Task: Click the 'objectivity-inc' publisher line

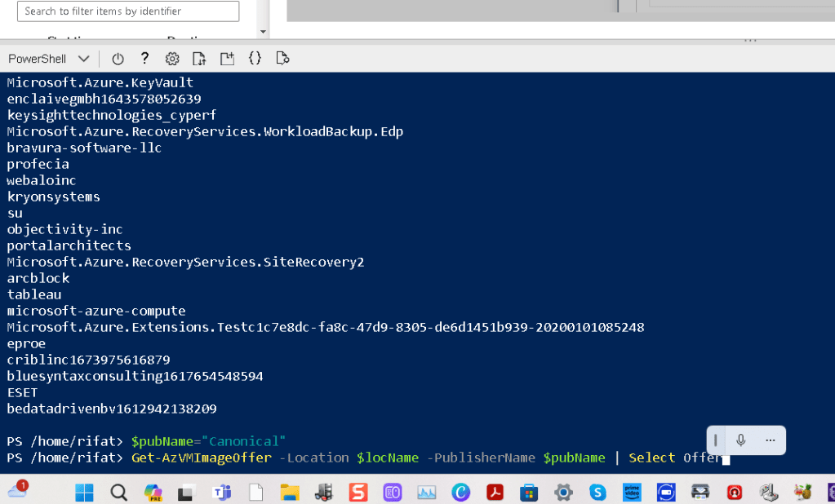Action: click(65, 229)
